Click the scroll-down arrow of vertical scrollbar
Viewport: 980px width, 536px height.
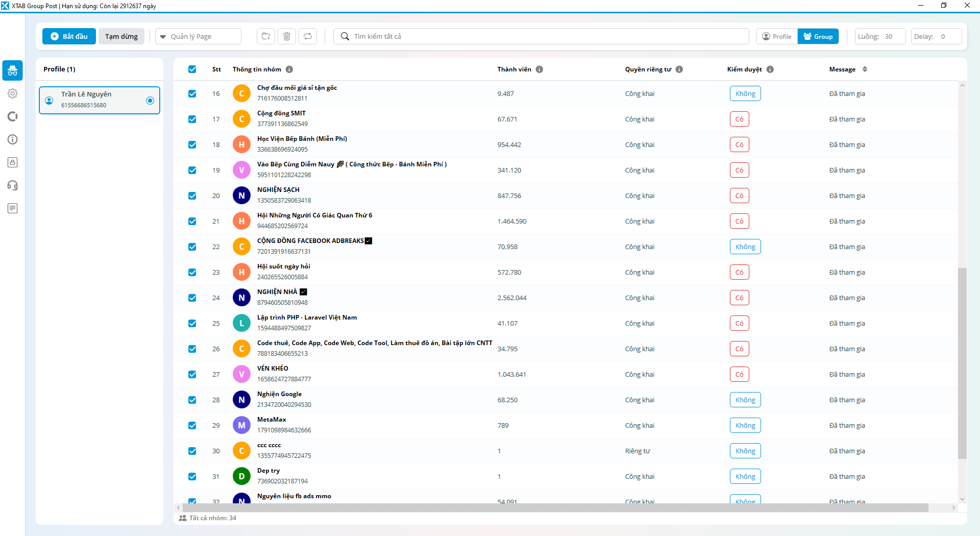coord(962,499)
